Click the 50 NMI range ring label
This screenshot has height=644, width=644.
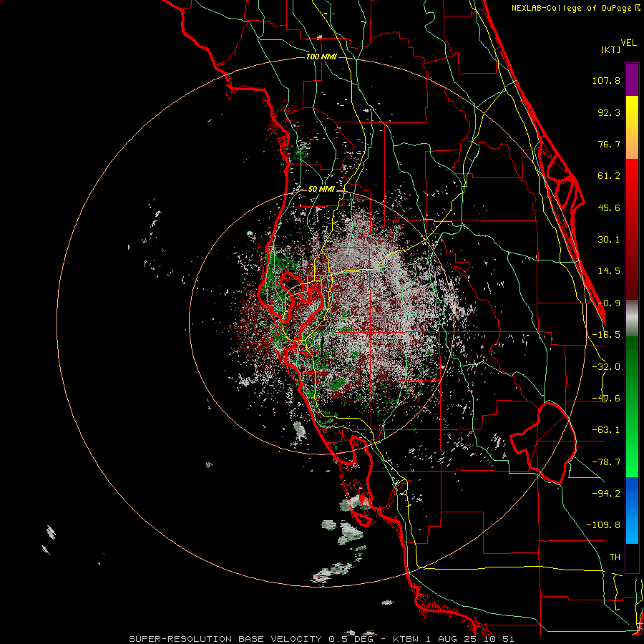[x=321, y=190]
